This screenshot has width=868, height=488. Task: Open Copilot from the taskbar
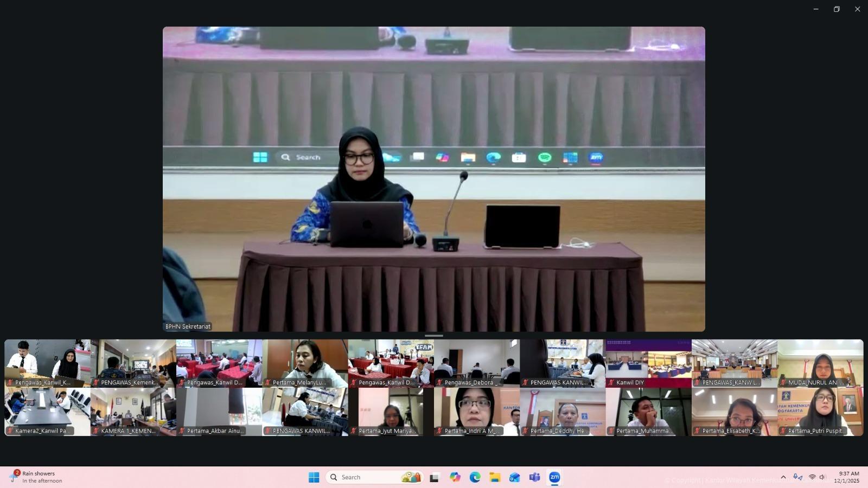(x=455, y=477)
